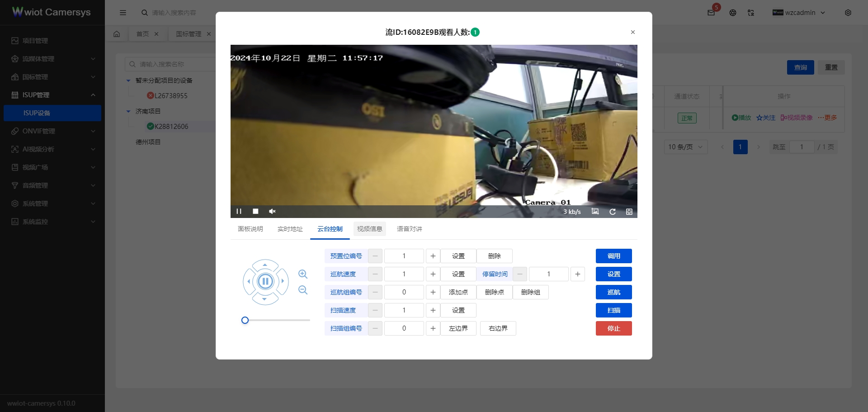This screenshot has width=868, height=412.
Task: Click the PTZ zoom in icon
Action: click(303, 274)
